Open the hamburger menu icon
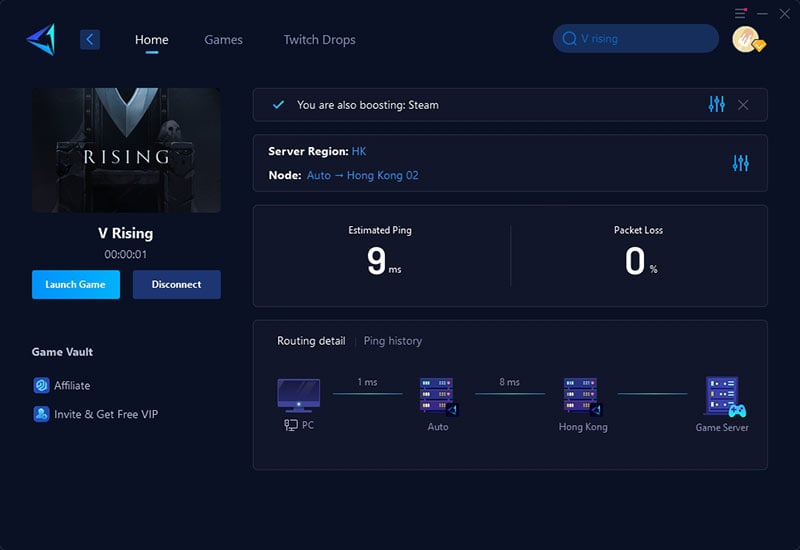Image resolution: width=800 pixels, height=550 pixels. click(x=740, y=13)
